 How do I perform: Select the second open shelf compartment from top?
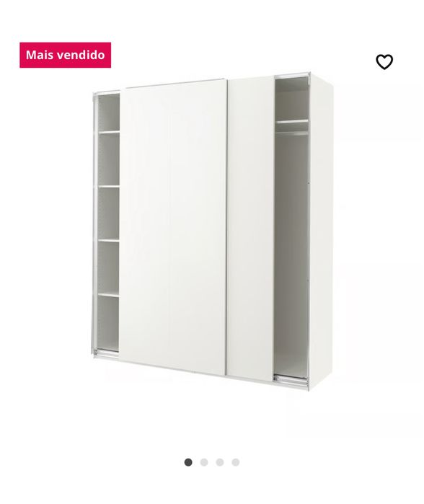tap(109, 159)
